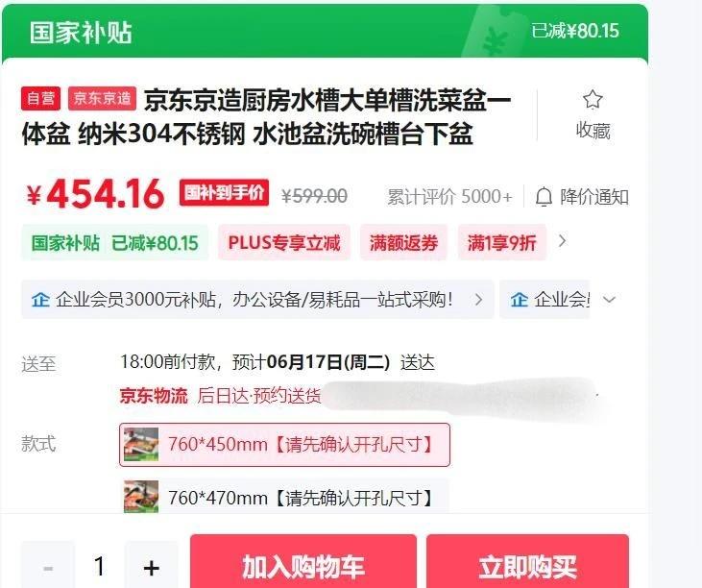Click the 京东京造 brand badge

click(x=102, y=98)
